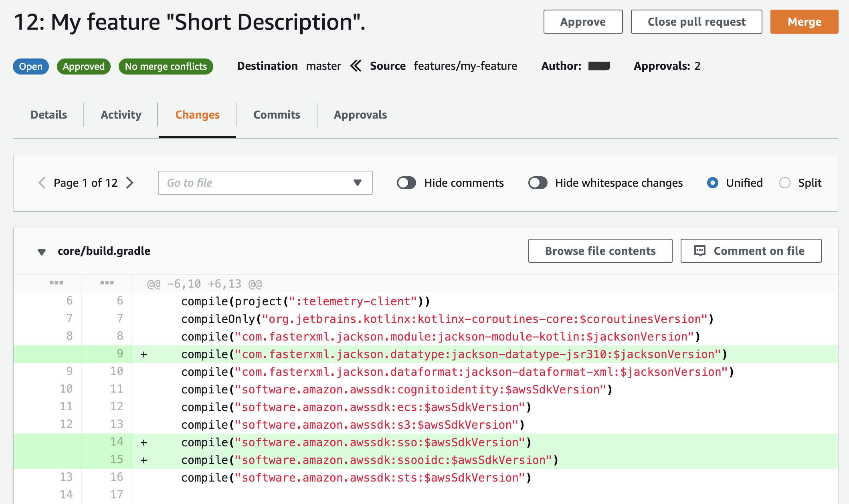Viewport: 849px width, 504px height.
Task: Click the No merge conflicts badge
Action: coord(166,67)
